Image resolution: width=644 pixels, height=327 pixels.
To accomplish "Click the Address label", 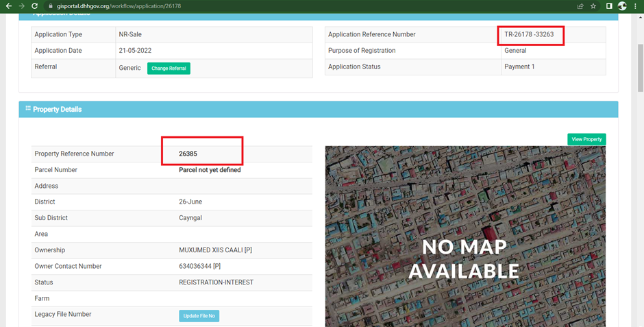I will [47, 186].
